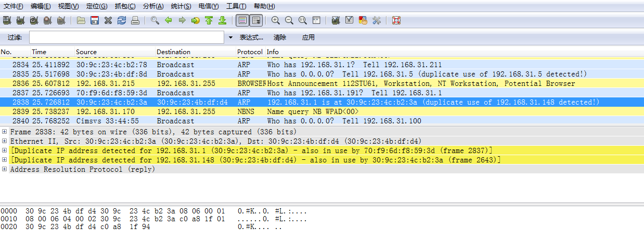Screen dimensions: 644x240
Task: Open help lifebuoy icon
Action: (x=396, y=20)
